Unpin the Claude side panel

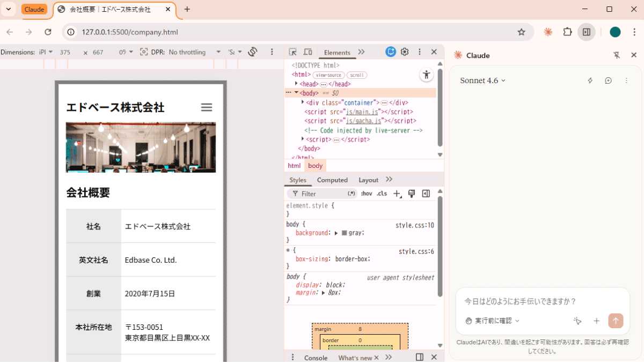click(x=617, y=55)
